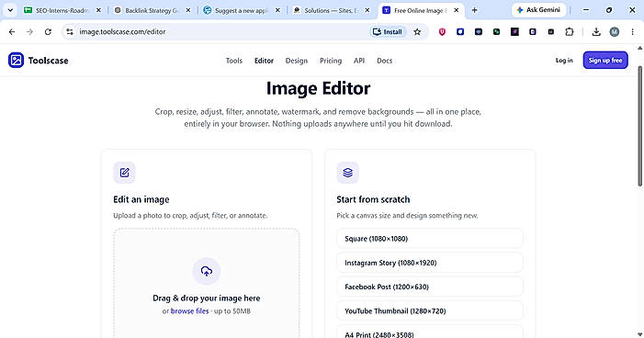Open the Downloads icon in the toolbar
Screen dimensions: 644x338
pos(596,31)
